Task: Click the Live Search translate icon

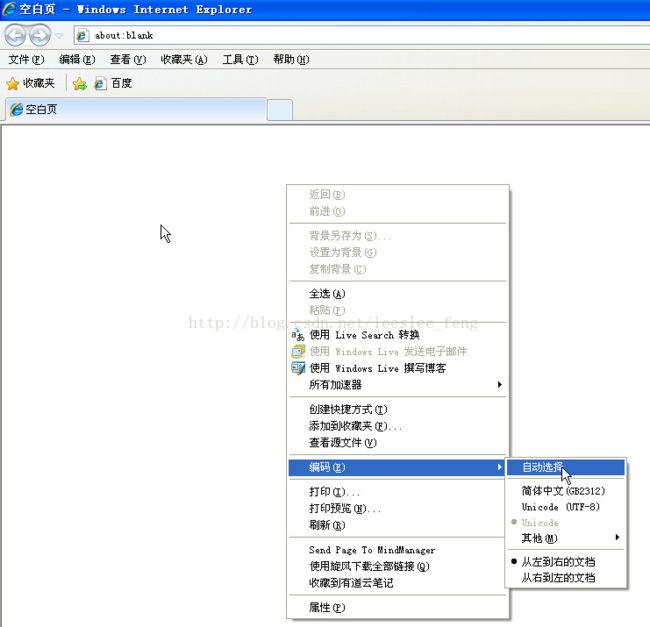Action: point(298,335)
